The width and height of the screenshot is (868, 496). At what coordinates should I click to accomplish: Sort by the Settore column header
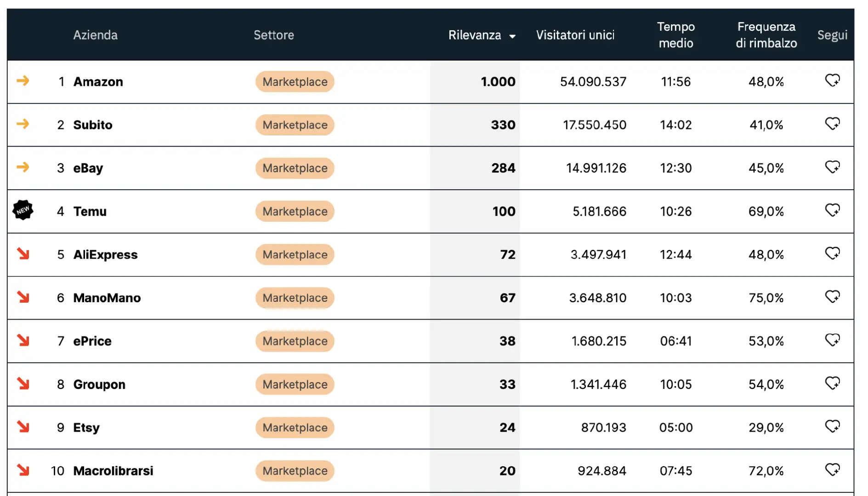point(274,35)
